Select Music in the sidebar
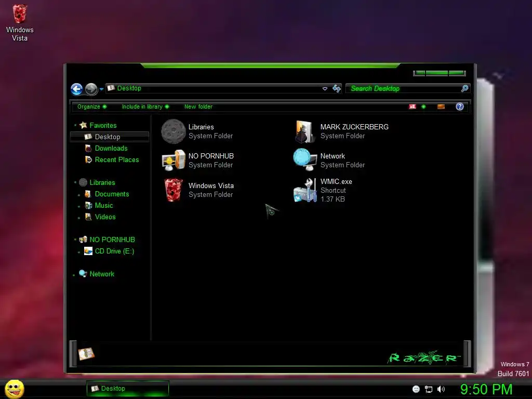Screen dimensions: 532x399 104,206
